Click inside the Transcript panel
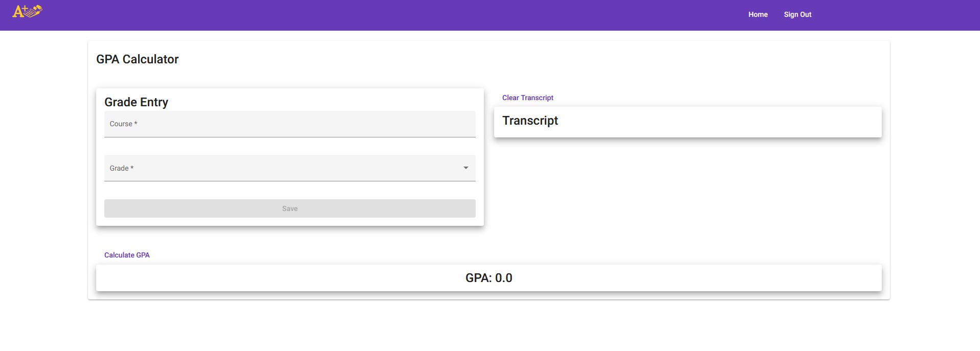This screenshot has width=980, height=351. coord(687,122)
